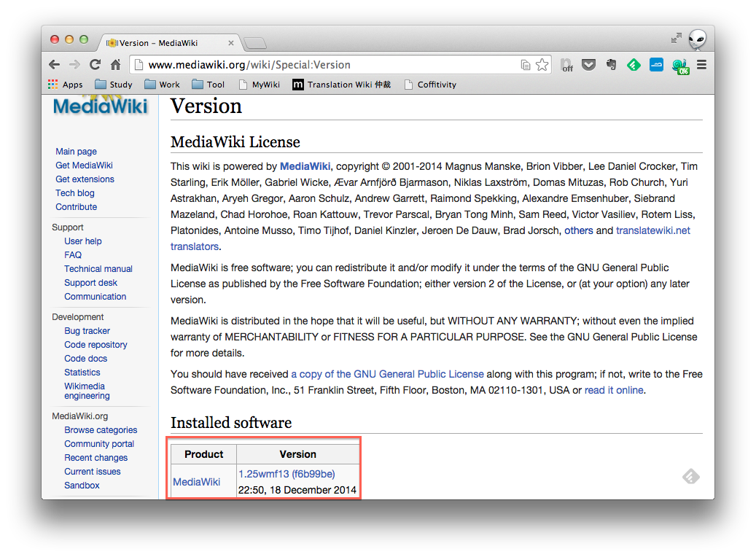756x557 pixels.
Task: Open the translatewiki.net link
Action: click(x=653, y=230)
